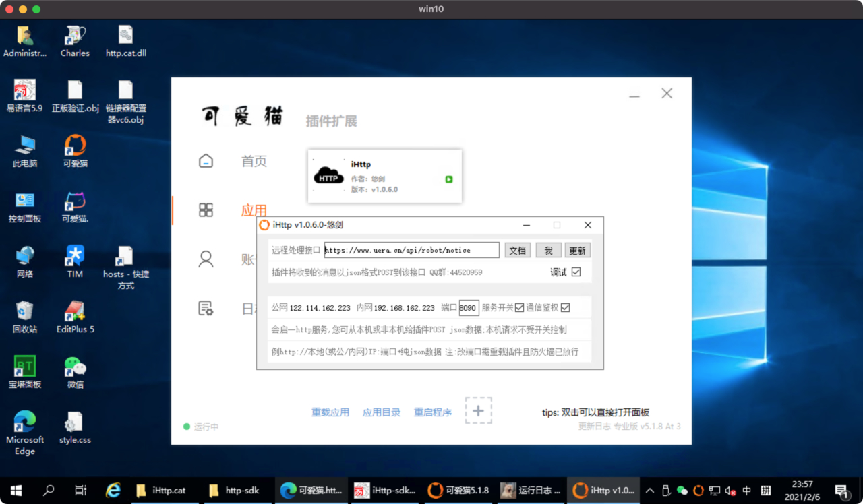
Task: Open 易语言5.9 desktop shortcut
Action: point(25,96)
